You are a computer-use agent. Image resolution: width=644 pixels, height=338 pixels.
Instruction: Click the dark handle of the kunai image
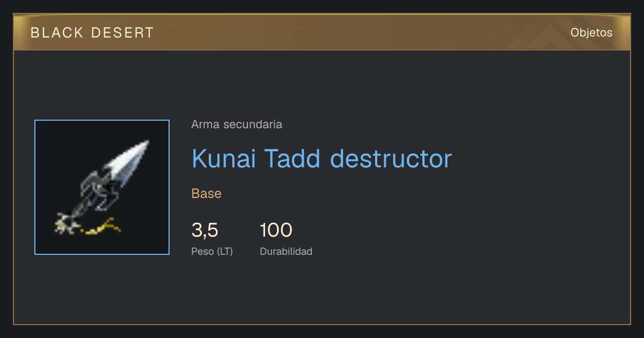97,196
